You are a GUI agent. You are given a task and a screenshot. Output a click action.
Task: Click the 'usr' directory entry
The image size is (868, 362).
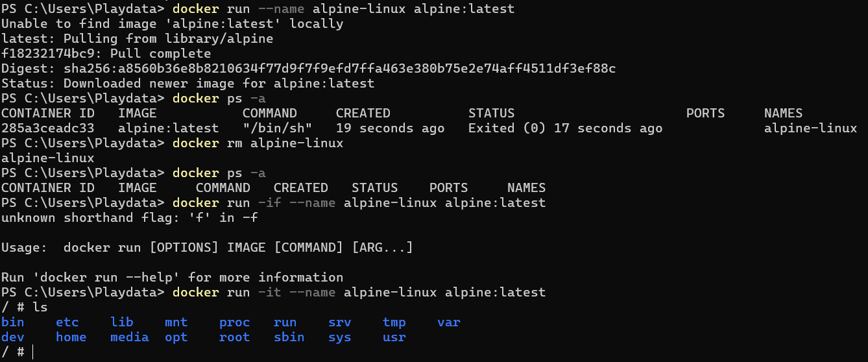[394, 337]
